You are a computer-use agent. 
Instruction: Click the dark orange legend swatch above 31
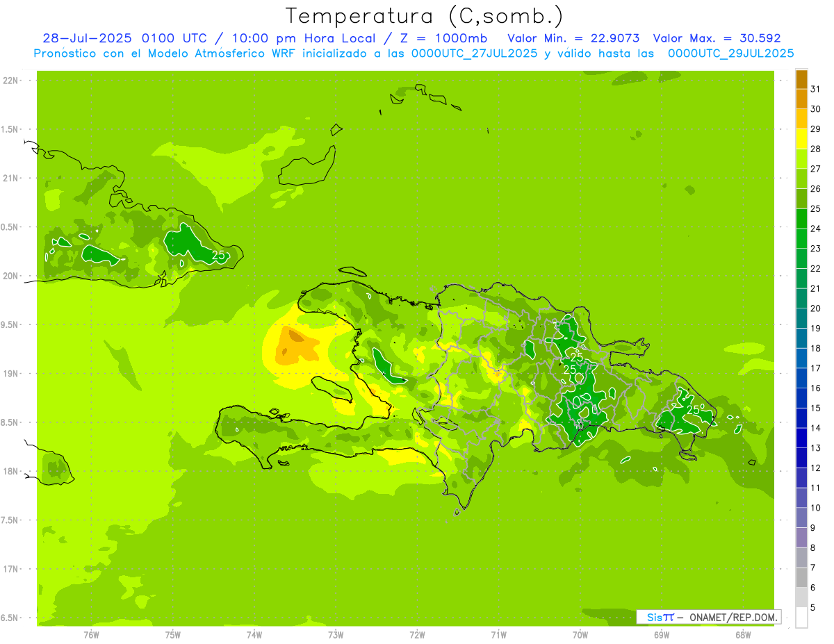pyautogui.click(x=801, y=79)
